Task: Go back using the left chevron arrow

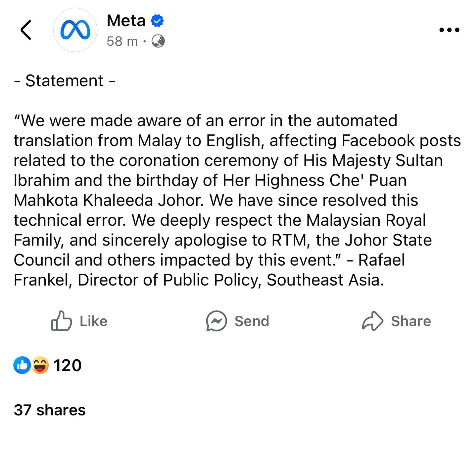Action: (26, 30)
